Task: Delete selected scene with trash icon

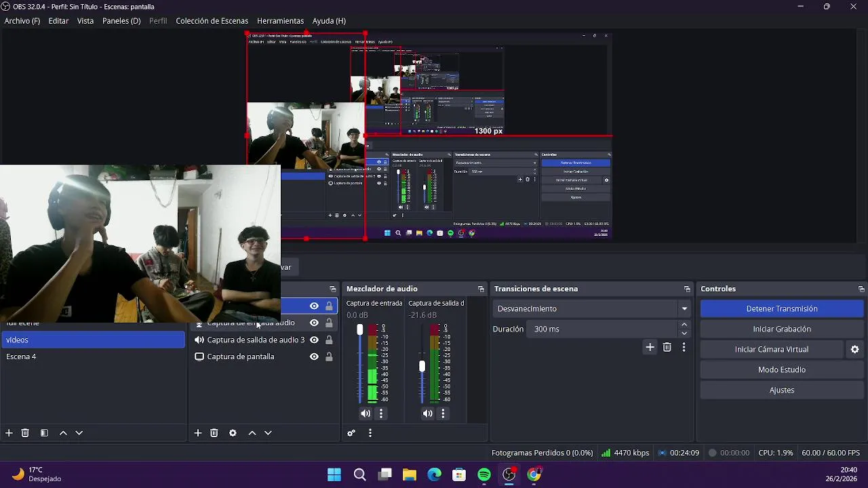Action: (x=25, y=433)
